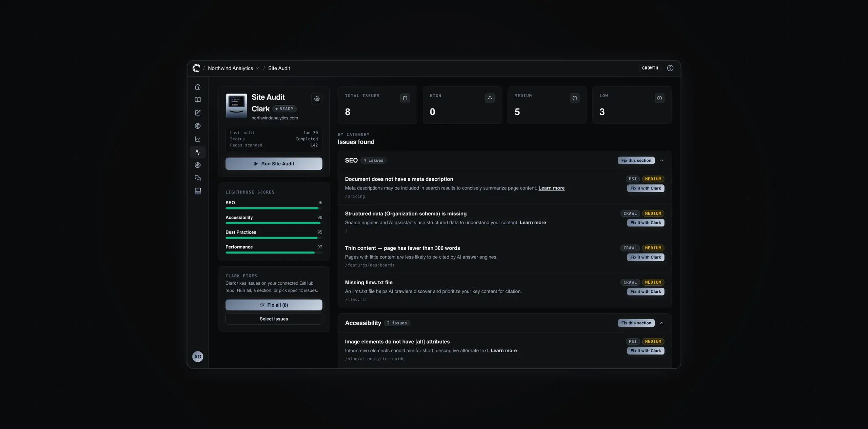Click the Performance Lighthouse score bar
This screenshot has width=868, height=429.
click(274, 253)
